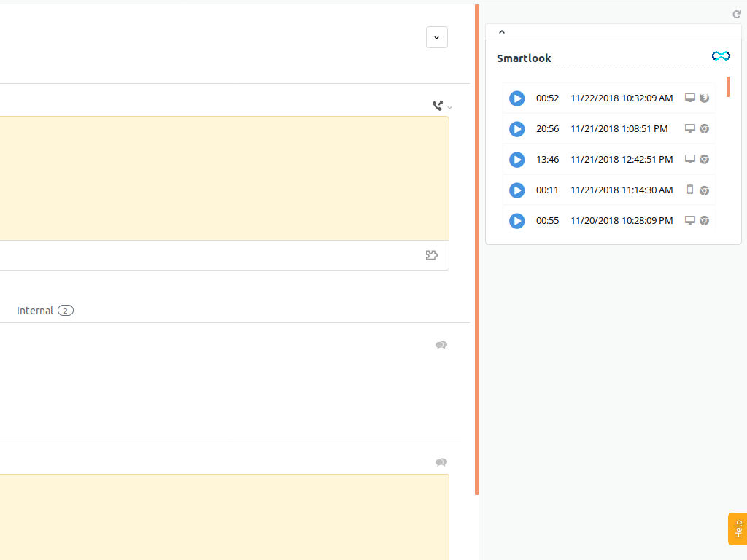The height and width of the screenshot is (560, 747).
Task: Click the Firefox browser icon on 00:52 session
Action: (x=705, y=98)
